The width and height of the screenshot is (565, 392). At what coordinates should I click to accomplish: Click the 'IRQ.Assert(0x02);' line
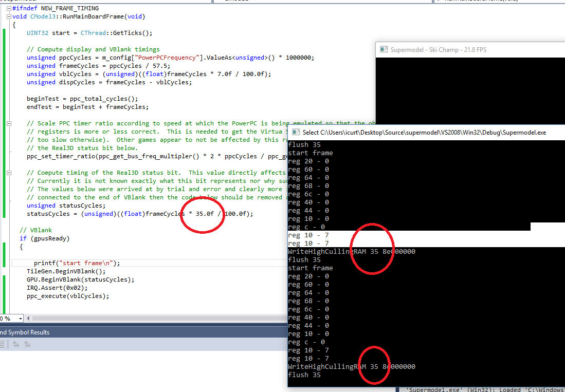click(57, 288)
